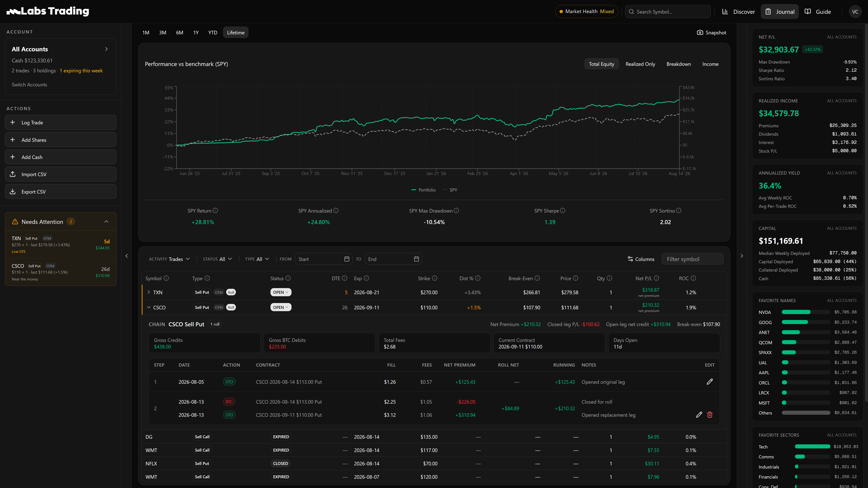The image size is (868, 488).
Task: Click the info icon beside SPY Sharpe
Action: (x=563, y=211)
